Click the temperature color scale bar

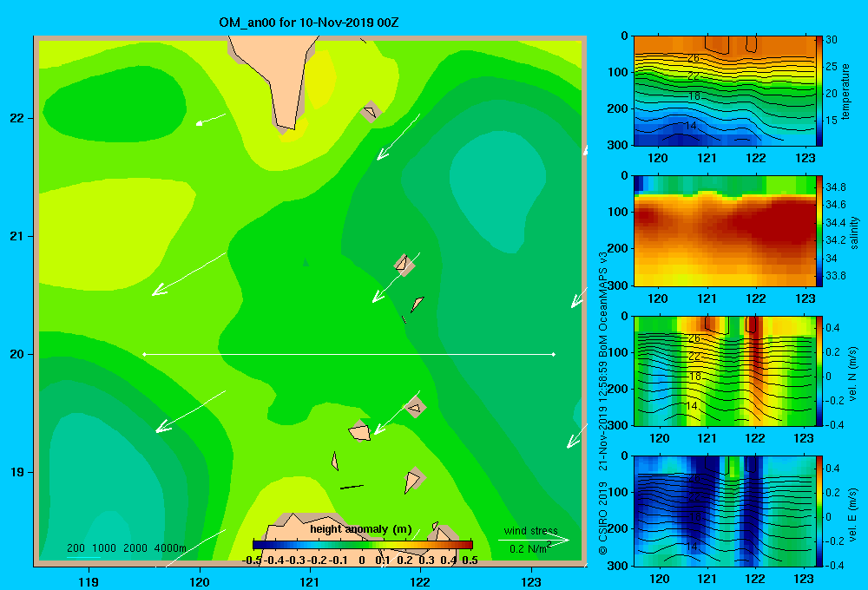point(819,91)
